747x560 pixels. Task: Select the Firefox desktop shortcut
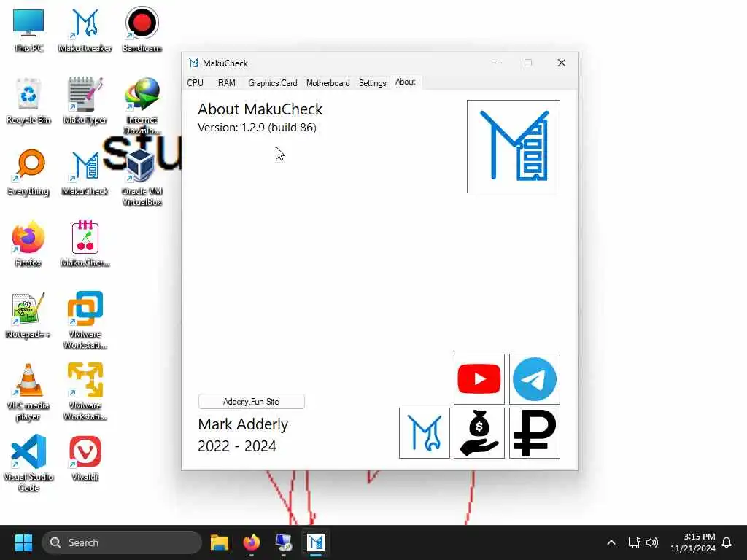point(28,244)
